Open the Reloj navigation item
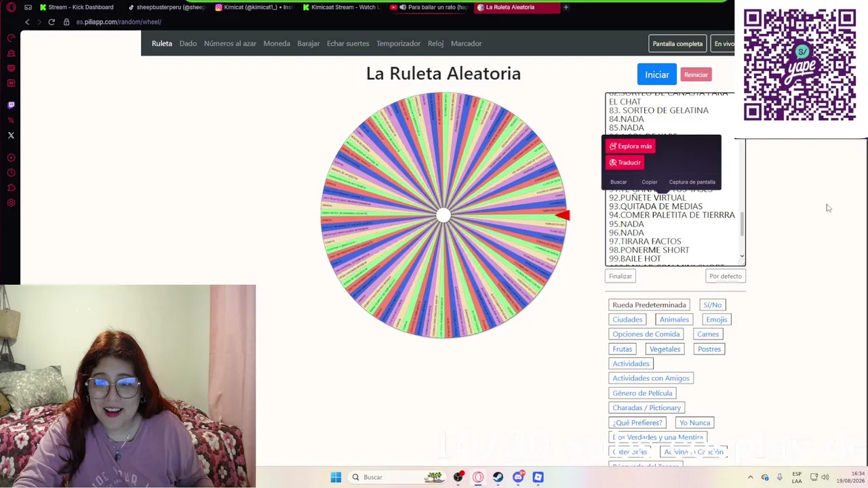 click(x=435, y=43)
